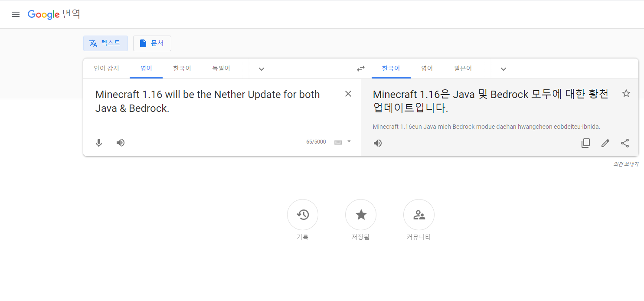The height and width of the screenshot is (301, 644).
Task: Select the 텍스트 translation mode button
Action: point(105,43)
